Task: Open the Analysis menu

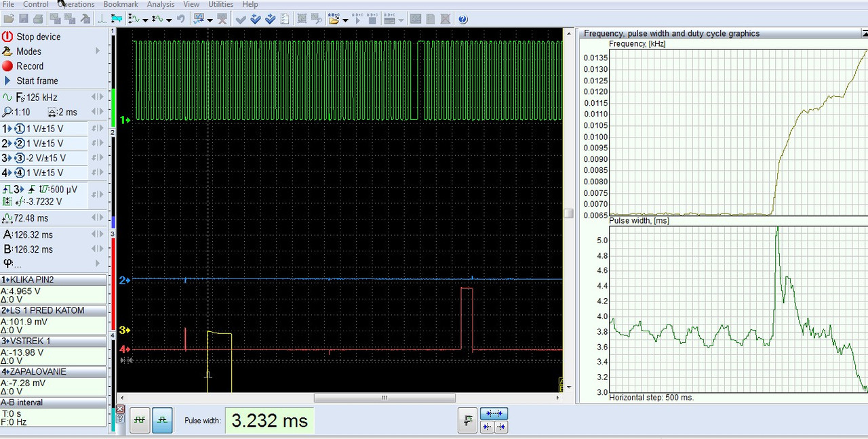Action: click(x=161, y=4)
